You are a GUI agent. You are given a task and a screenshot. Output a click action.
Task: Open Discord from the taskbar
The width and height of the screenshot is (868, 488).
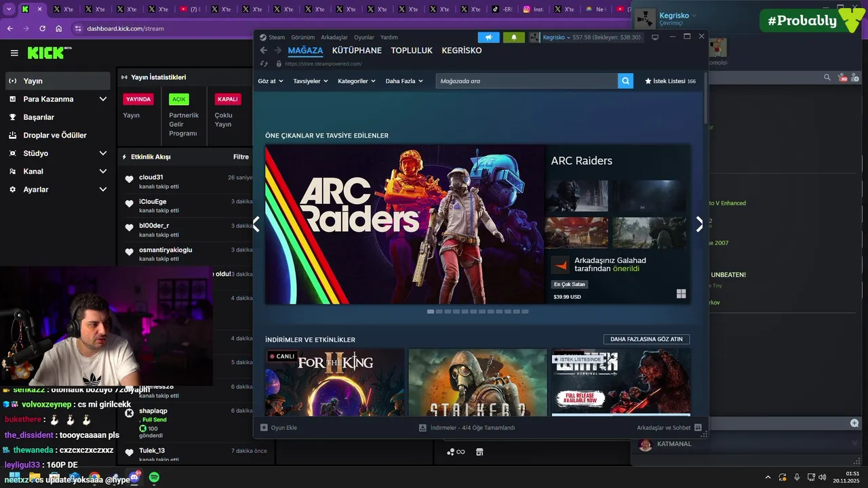click(134, 478)
